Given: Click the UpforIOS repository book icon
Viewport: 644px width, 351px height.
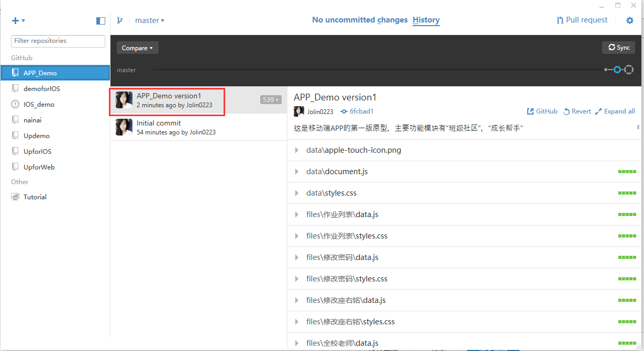Looking at the screenshot, I should pyautogui.click(x=15, y=151).
